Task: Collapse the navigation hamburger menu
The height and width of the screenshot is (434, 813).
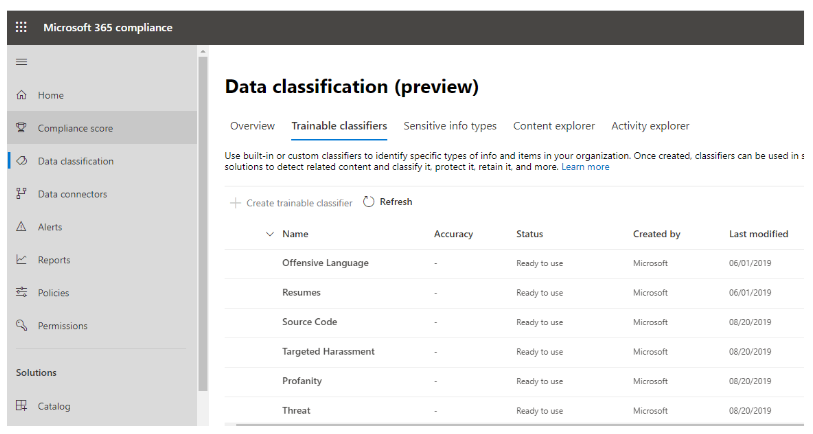Action: pyautogui.click(x=21, y=62)
